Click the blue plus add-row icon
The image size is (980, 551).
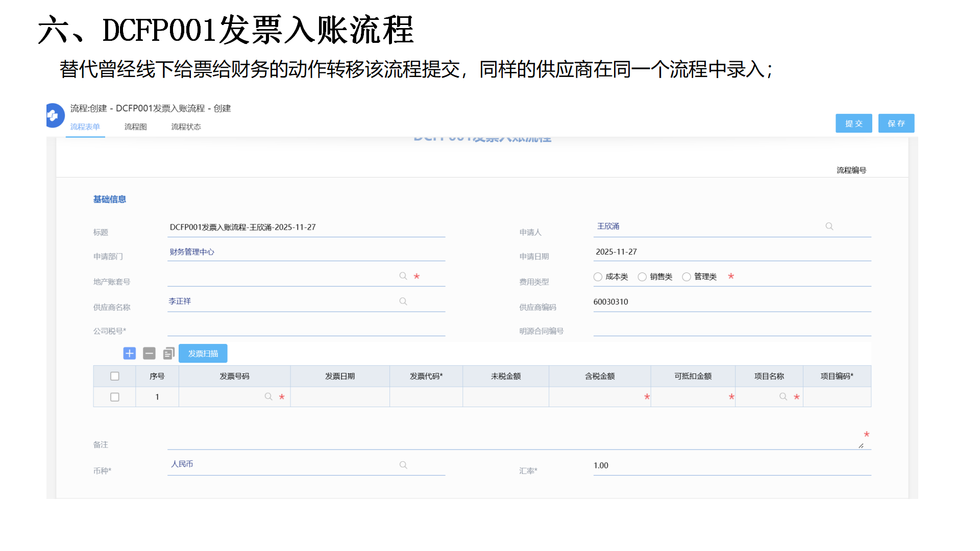[130, 353]
